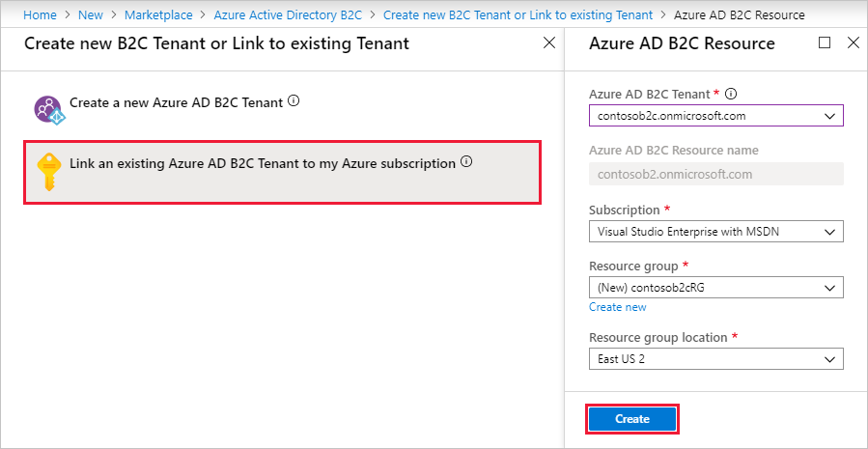The width and height of the screenshot is (868, 449).
Task: Select Create a new Azure AD B2C Tenant
Action: [176, 101]
